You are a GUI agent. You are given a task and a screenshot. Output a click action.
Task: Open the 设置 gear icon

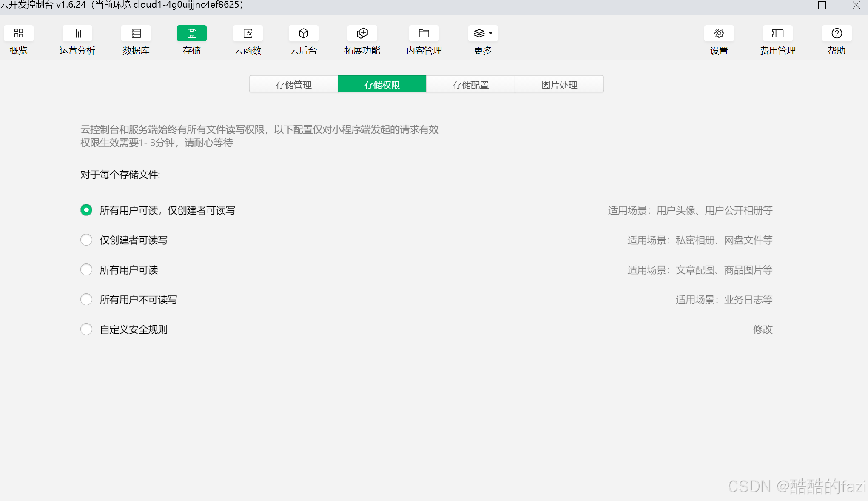click(719, 34)
